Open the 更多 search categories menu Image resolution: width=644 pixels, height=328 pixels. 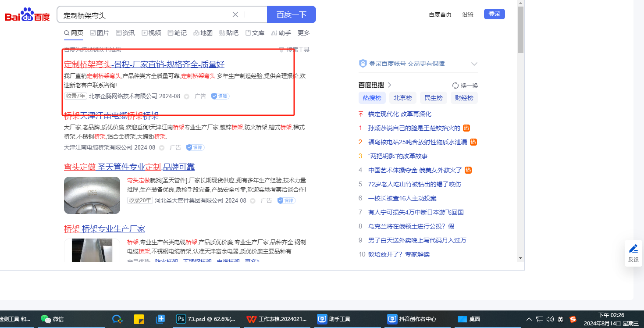304,33
